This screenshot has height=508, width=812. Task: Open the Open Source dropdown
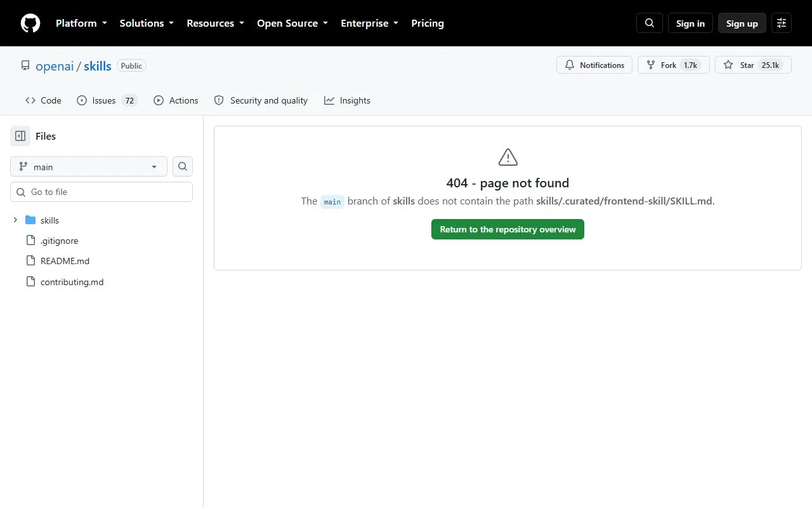click(292, 23)
